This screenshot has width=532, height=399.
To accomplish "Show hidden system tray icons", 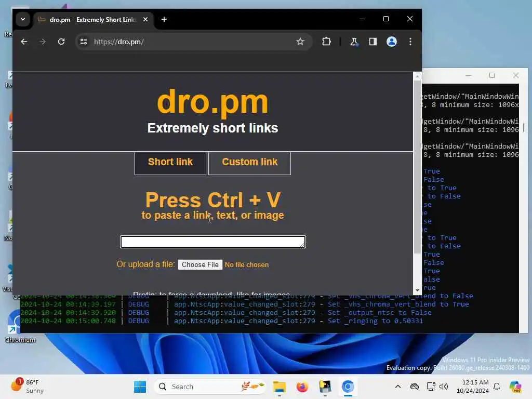I will (x=398, y=387).
